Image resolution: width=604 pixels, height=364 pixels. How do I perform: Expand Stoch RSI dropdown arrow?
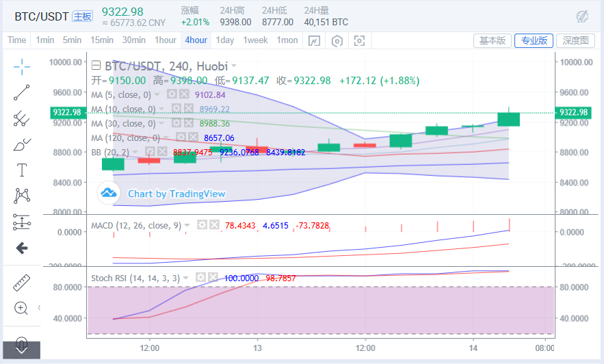[186, 278]
